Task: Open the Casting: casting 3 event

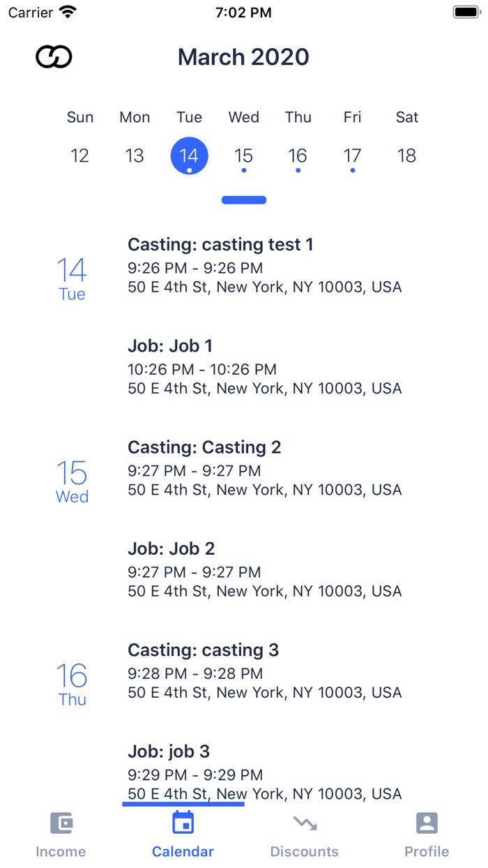Action: coord(265,671)
